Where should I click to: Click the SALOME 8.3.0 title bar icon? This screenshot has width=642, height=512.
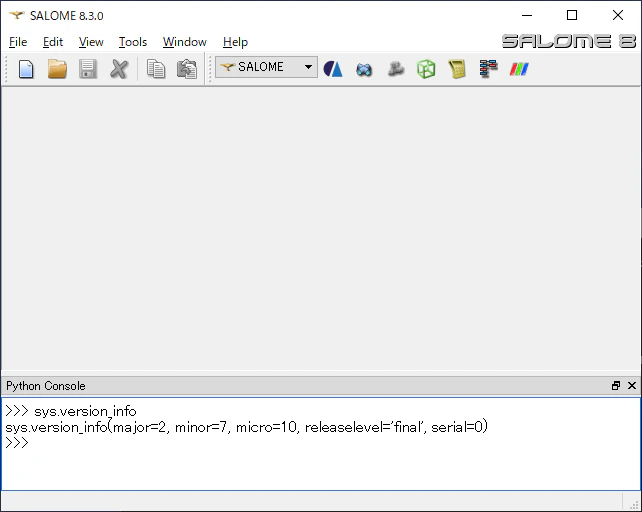(x=17, y=16)
